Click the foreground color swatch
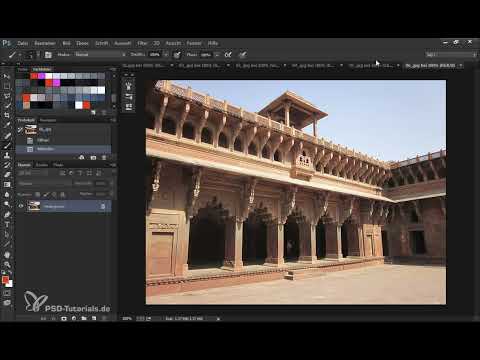Viewport: 480px width, 360px height. pyautogui.click(x=5, y=280)
